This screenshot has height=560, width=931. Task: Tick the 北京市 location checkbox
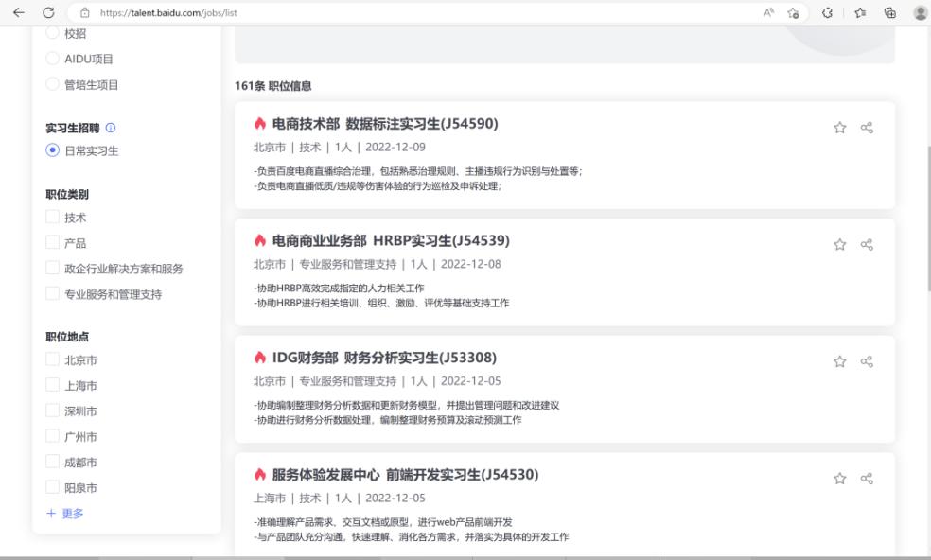(53, 360)
